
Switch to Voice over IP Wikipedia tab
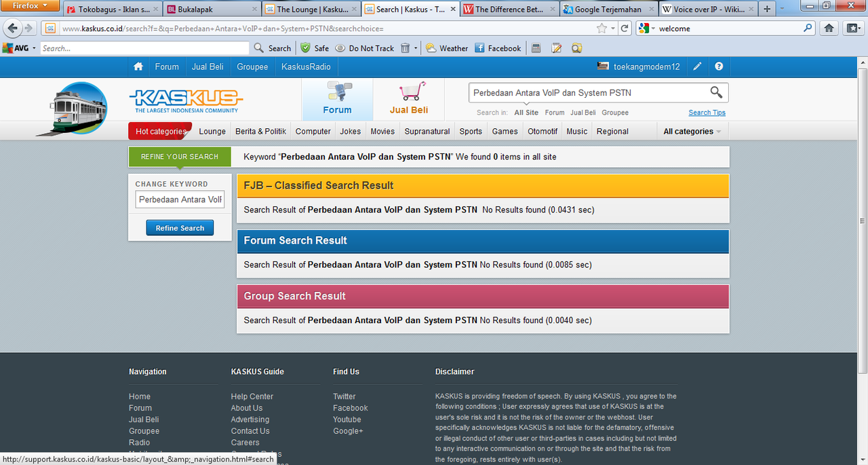pyautogui.click(x=707, y=10)
